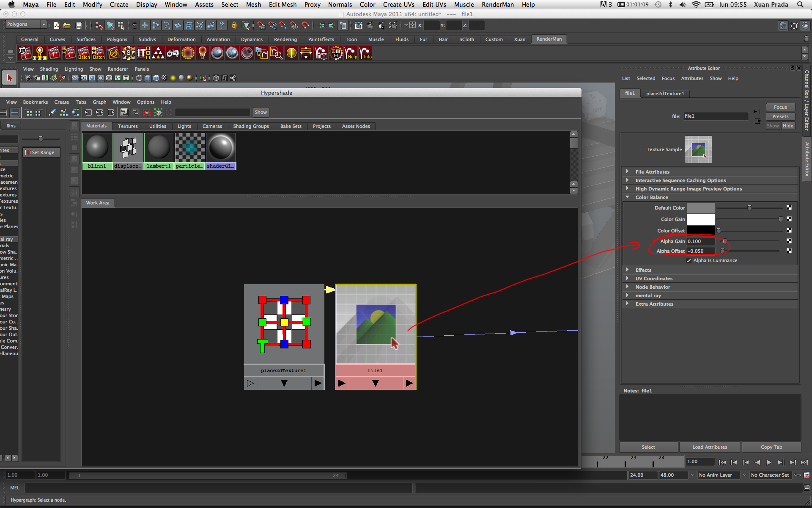The image size is (812, 508).
Task: Save scene with the floppy disk icon
Action: click(x=78, y=25)
